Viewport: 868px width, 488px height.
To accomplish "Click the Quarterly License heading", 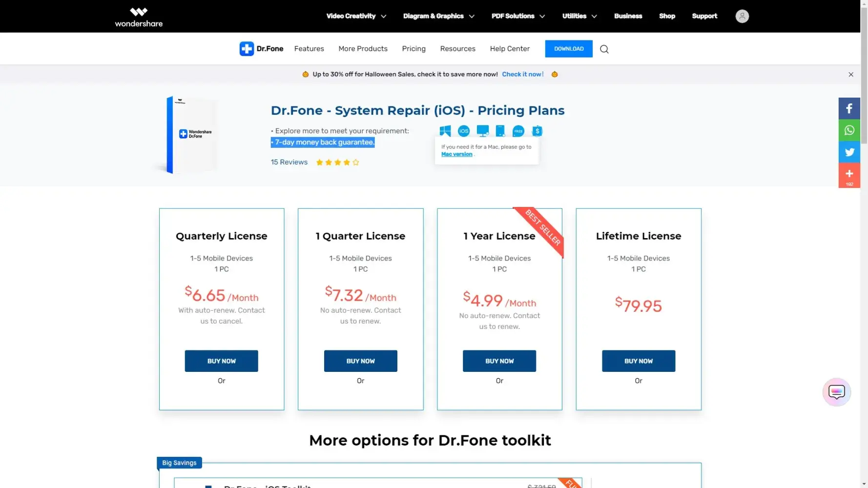I will click(x=222, y=236).
